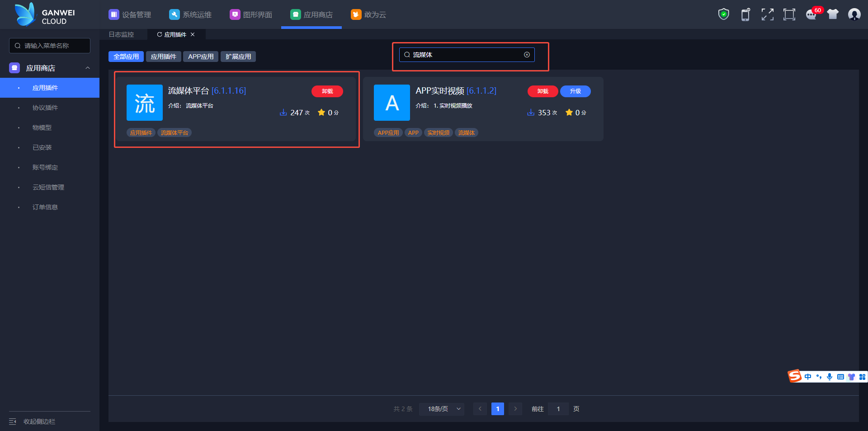Click the 实时视频 tag

(439, 133)
